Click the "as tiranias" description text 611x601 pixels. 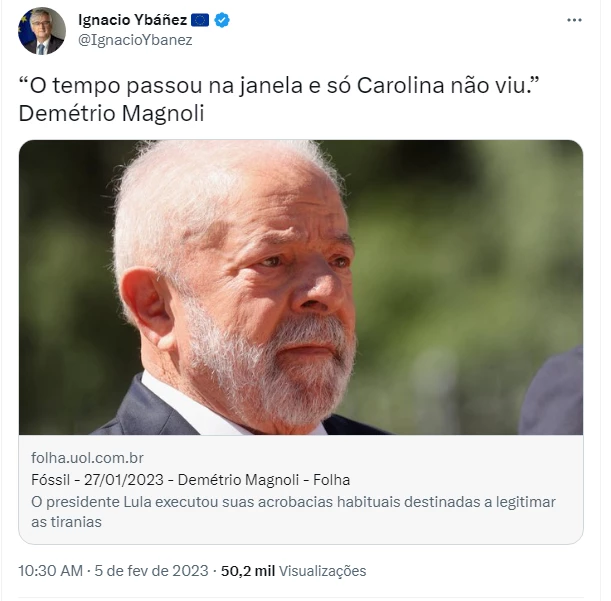point(66,522)
